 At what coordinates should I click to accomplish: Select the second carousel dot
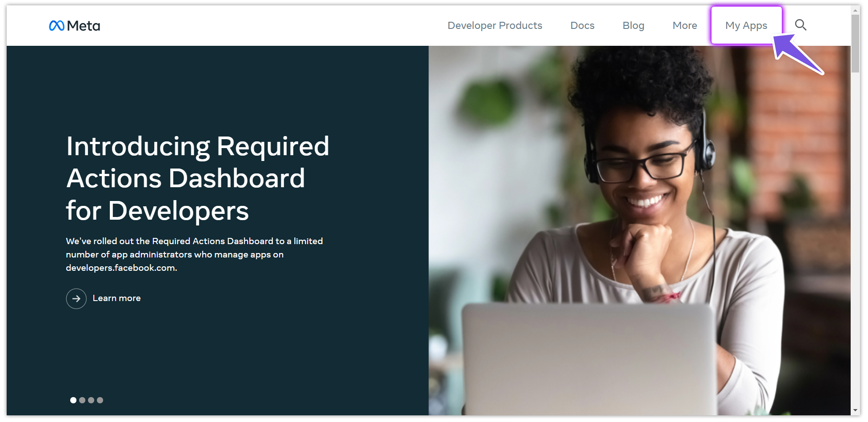point(82,400)
